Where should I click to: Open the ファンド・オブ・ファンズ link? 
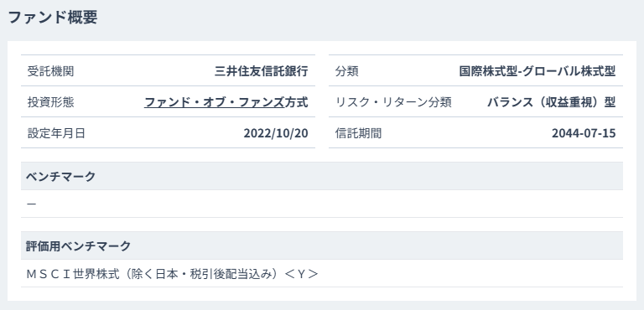(x=214, y=102)
